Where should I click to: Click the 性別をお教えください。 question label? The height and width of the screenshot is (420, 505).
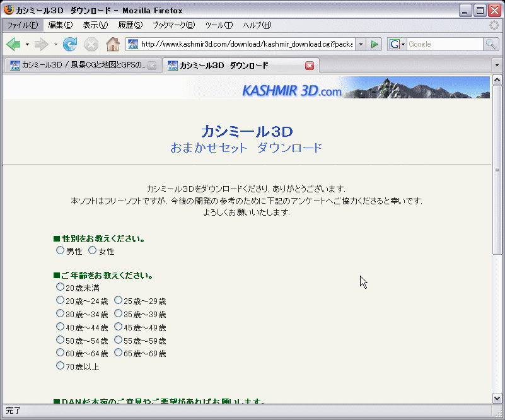99,238
